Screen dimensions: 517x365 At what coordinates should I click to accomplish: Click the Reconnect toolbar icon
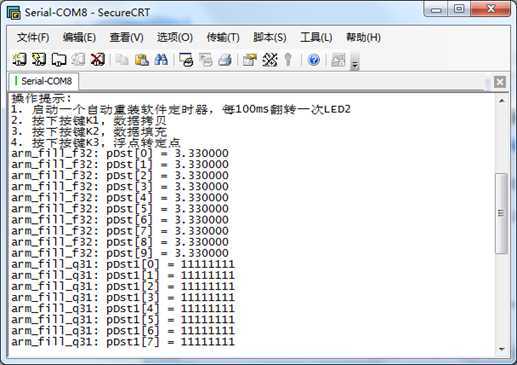[x=78, y=60]
